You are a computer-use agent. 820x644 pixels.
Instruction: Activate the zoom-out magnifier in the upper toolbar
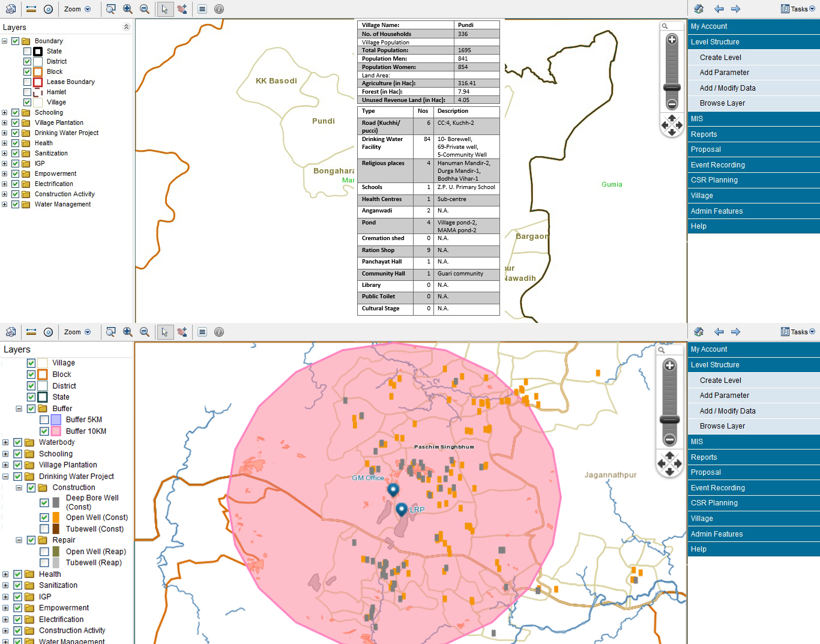click(x=145, y=9)
